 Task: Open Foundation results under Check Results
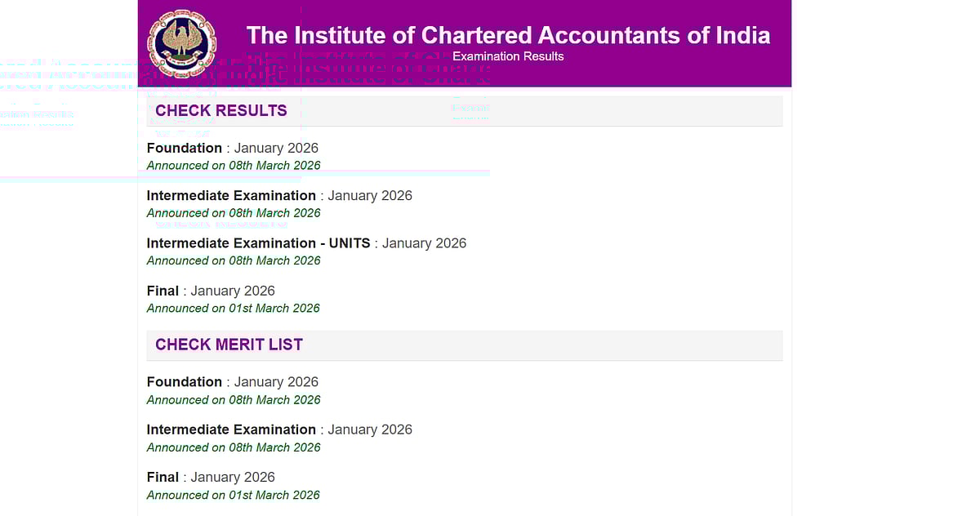click(x=185, y=148)
